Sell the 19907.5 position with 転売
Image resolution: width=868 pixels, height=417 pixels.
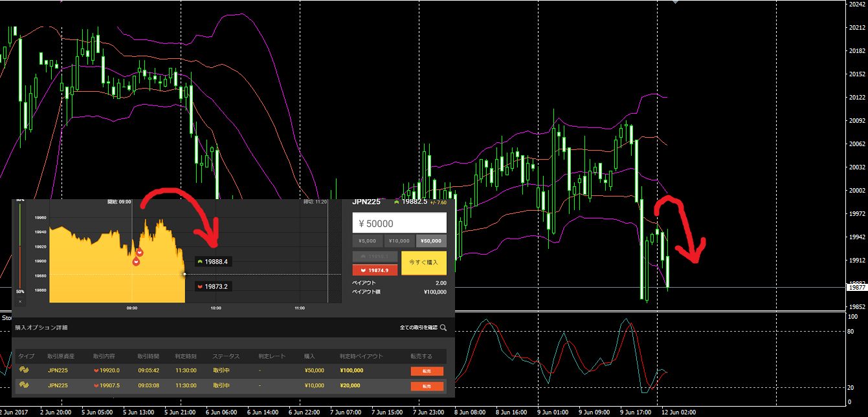point(427,386)
